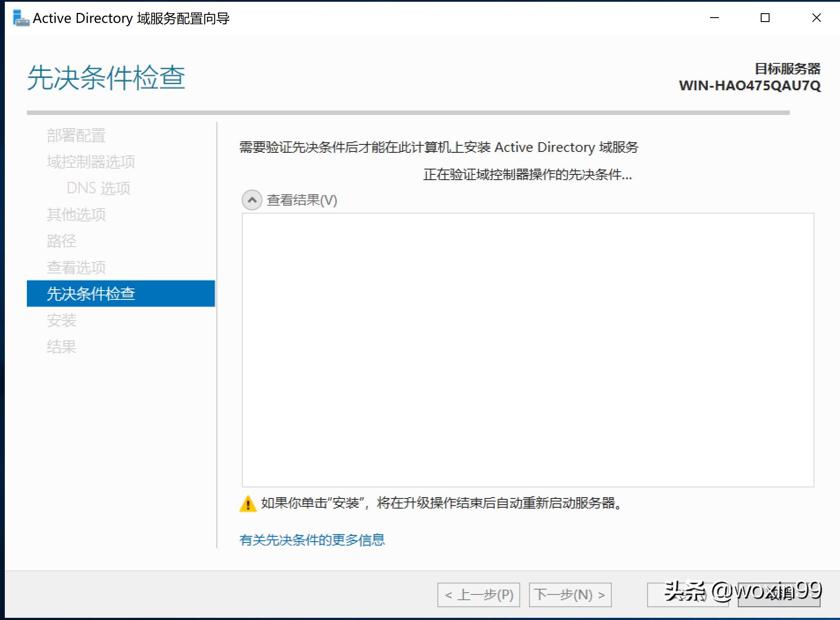Click the yellow warning triangle icon
This screenshot has height=620, width=840.
point(248,504)
